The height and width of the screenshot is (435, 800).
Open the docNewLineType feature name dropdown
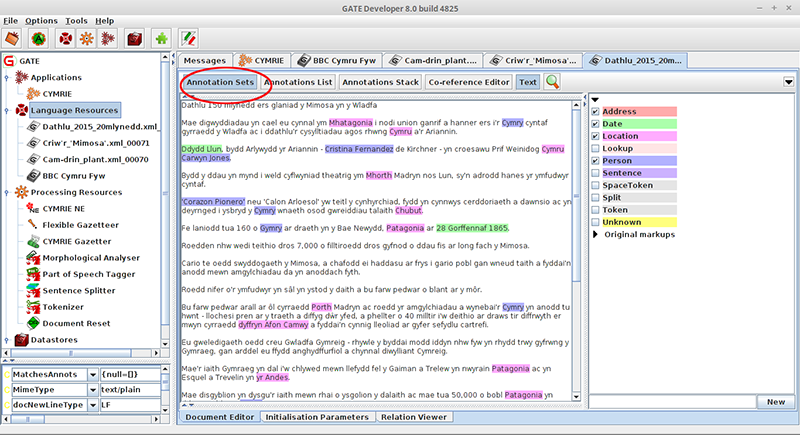tap(93, 405)
